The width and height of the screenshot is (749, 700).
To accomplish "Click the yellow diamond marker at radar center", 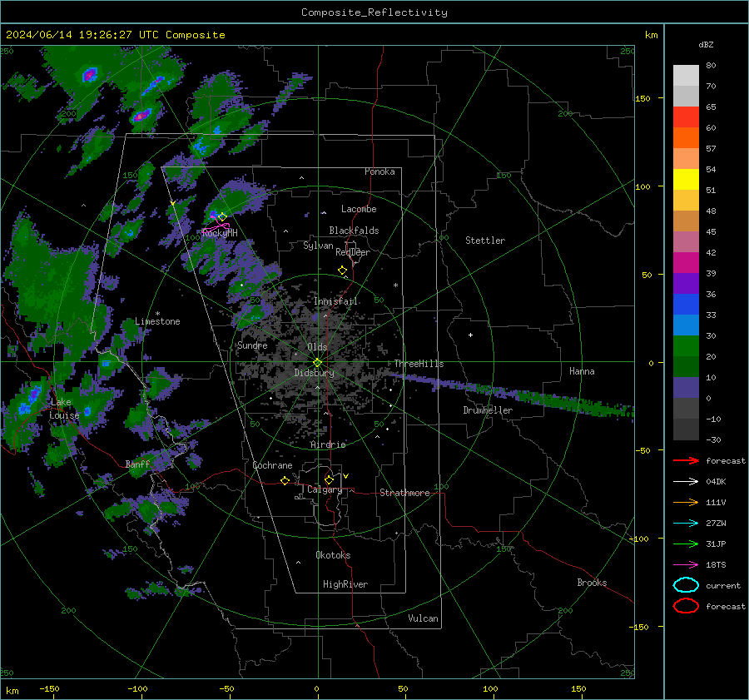I will 317,363.
